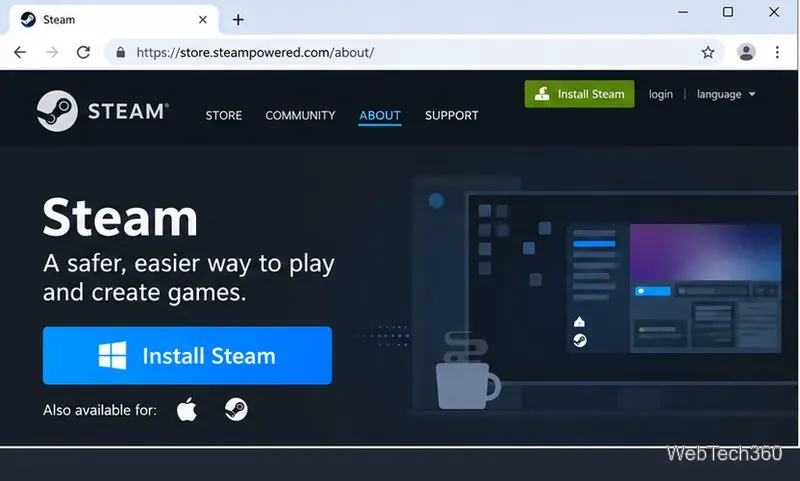Open the browser profile avatar
This screenshot has width=800, height=481.
point(746,52)
